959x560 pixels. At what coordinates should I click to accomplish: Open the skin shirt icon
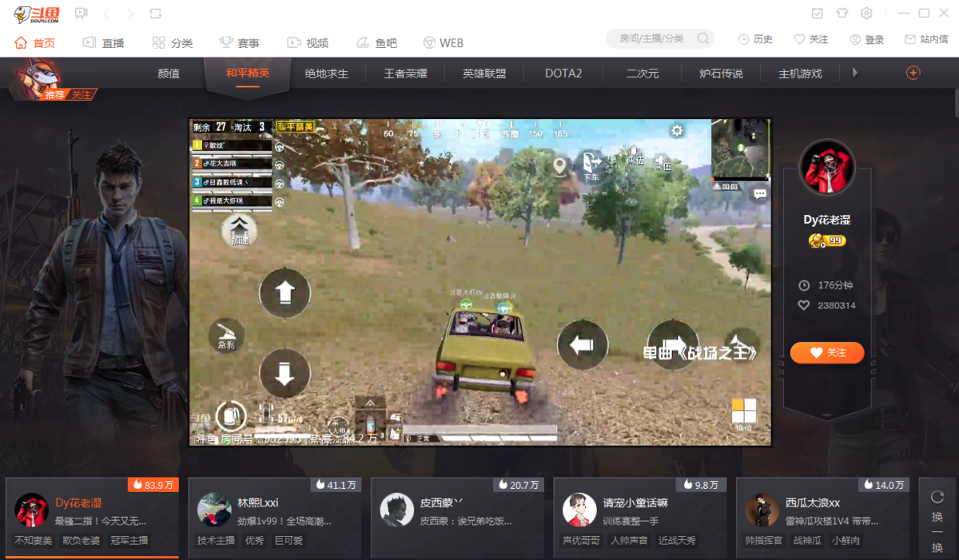point(842,14)
